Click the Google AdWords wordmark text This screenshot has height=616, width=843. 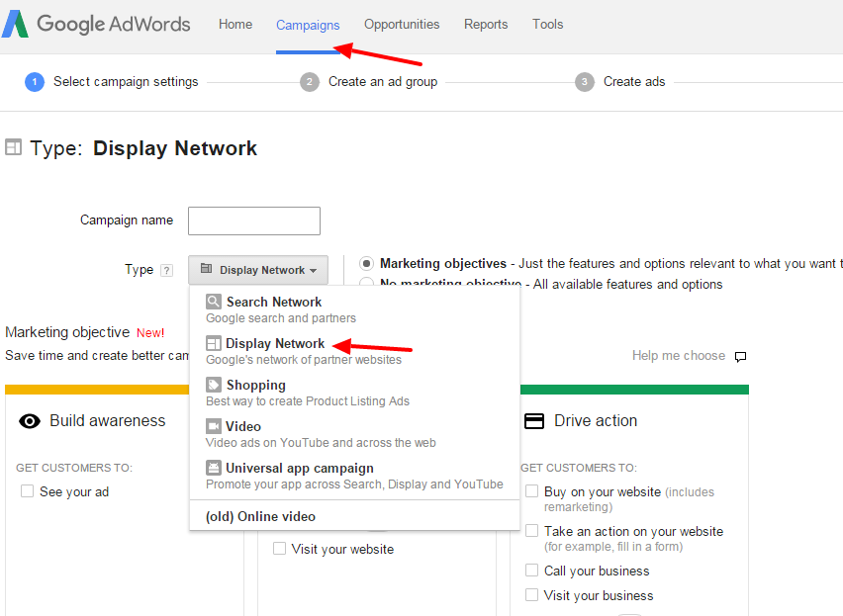(x=114, y=24)
